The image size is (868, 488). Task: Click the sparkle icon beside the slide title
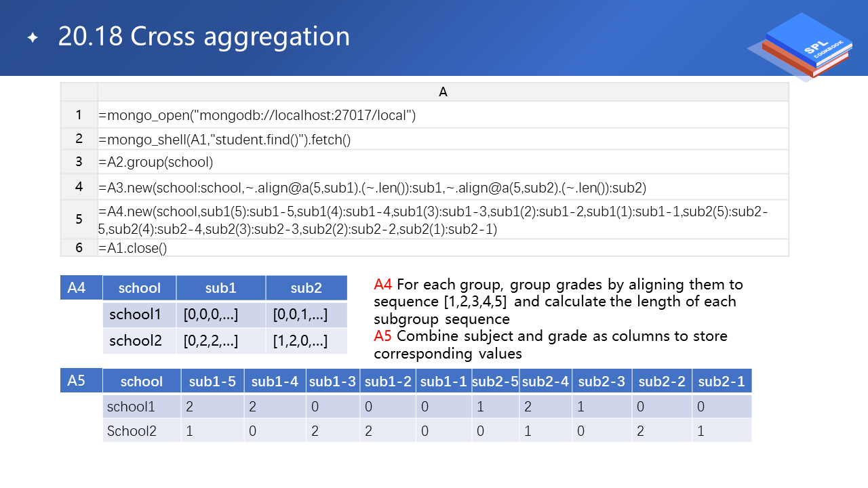pos(33,37)
